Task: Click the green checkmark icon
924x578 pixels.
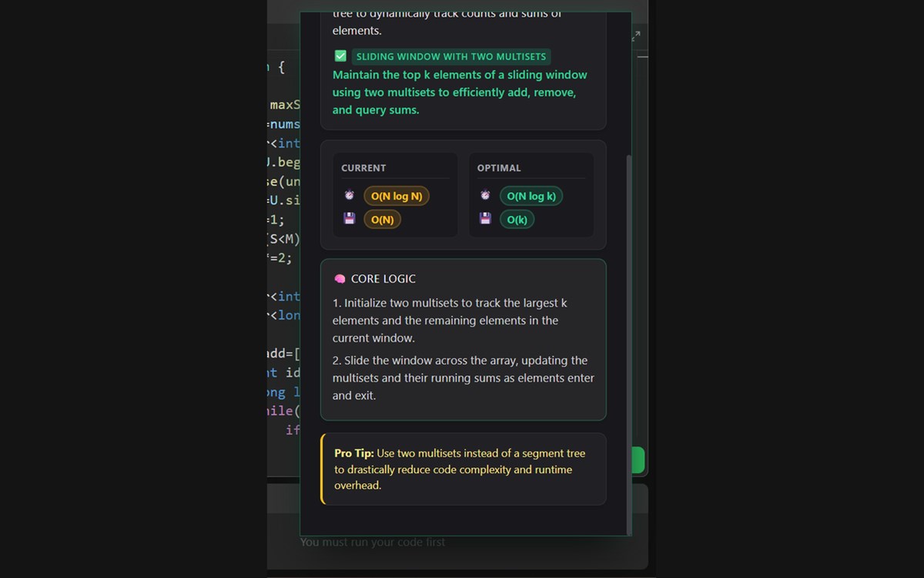Action: point(340,56)
